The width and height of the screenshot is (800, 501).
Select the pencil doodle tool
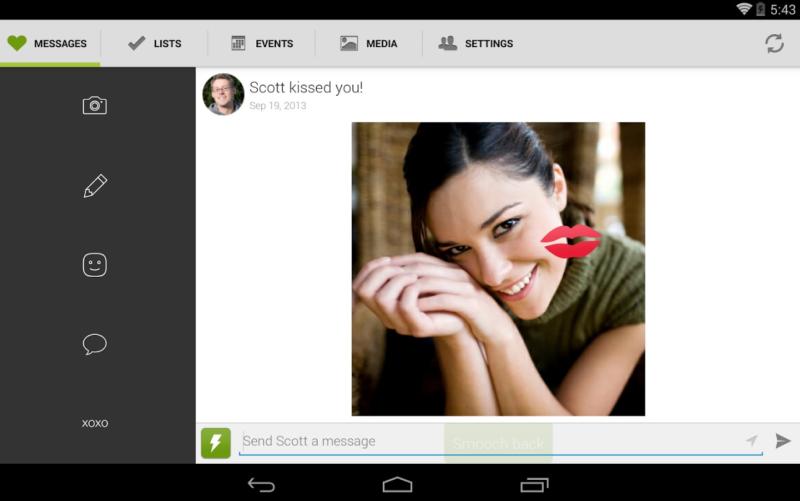(x=95, y=185)
